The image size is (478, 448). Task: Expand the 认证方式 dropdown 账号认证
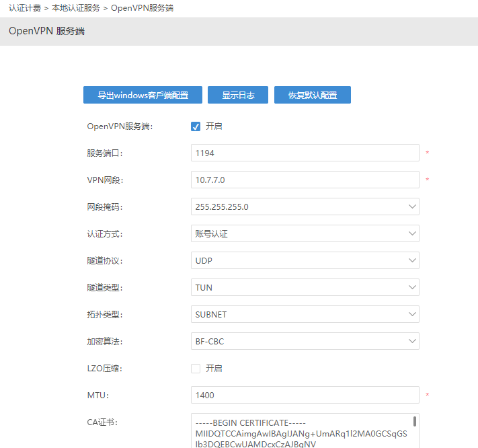(x=305, y=233)
